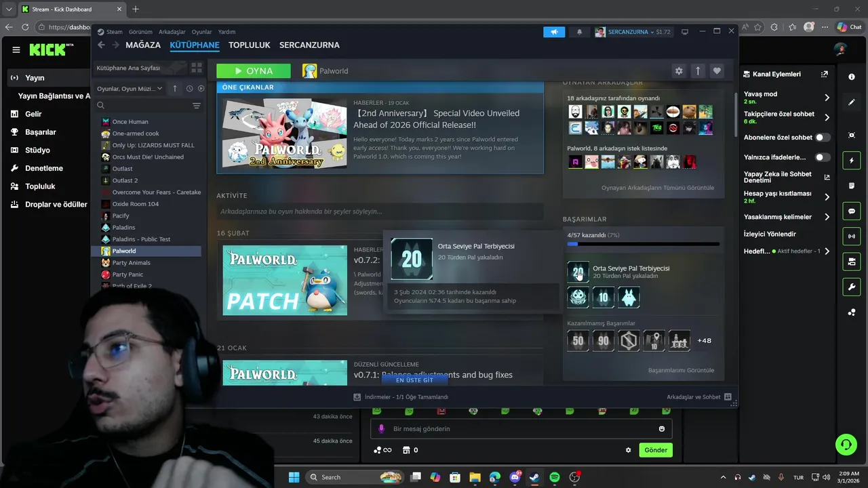Screen dimensions: 868x488
Task: Click the info icon in Kick side rail
Action: [852, 77]
